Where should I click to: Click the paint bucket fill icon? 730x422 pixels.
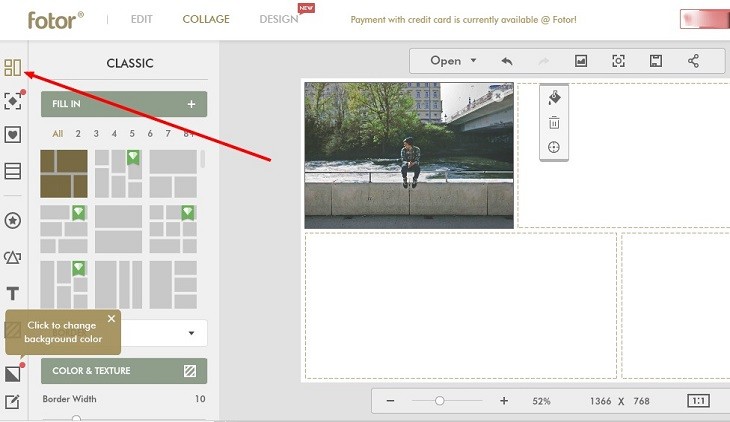point(554,98)
